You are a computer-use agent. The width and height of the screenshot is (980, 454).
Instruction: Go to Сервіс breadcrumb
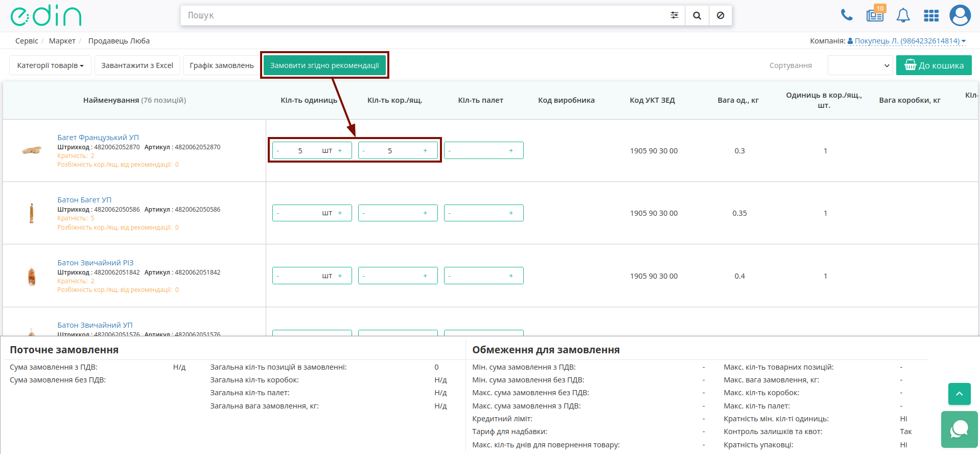27,41
